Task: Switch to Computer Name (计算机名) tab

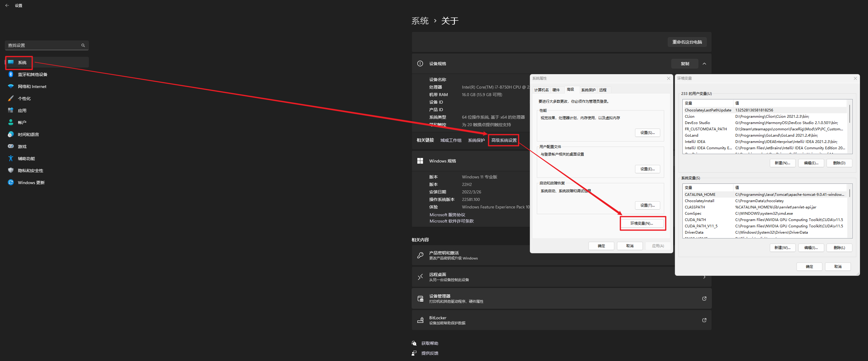Action: pos(541,90)
